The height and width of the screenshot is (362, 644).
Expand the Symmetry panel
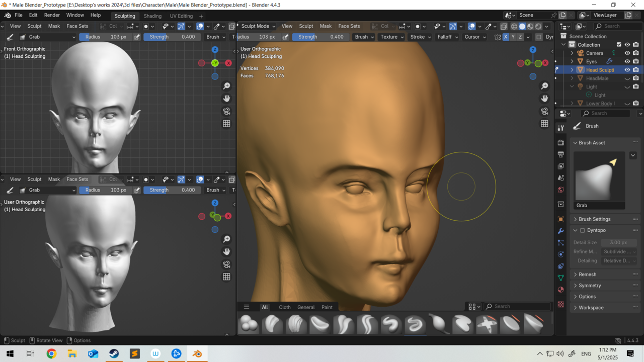[x=590, y=286]
